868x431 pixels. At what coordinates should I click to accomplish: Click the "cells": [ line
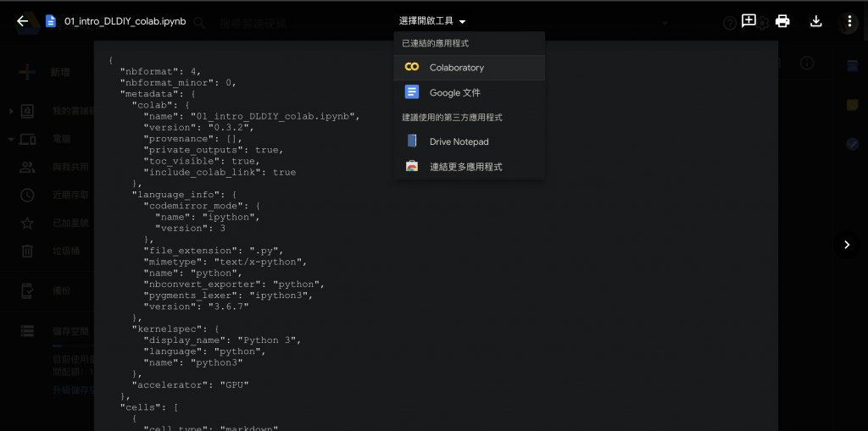(149, 407)
